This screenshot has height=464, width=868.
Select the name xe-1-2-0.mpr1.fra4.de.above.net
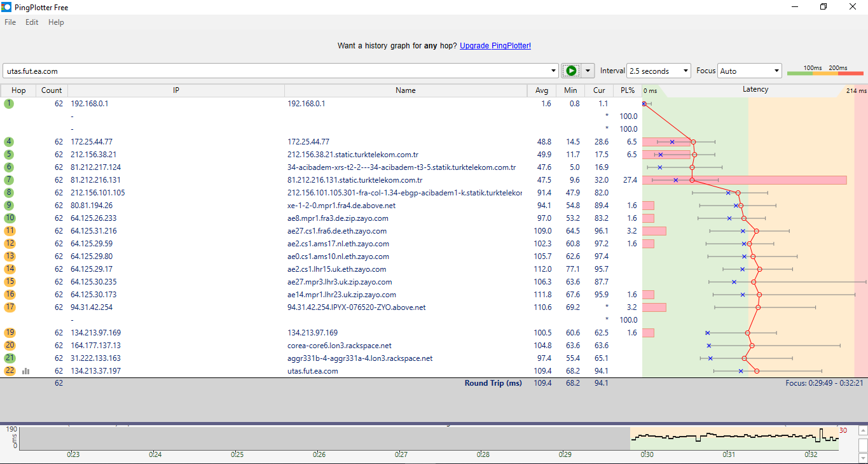coord(341,205)
